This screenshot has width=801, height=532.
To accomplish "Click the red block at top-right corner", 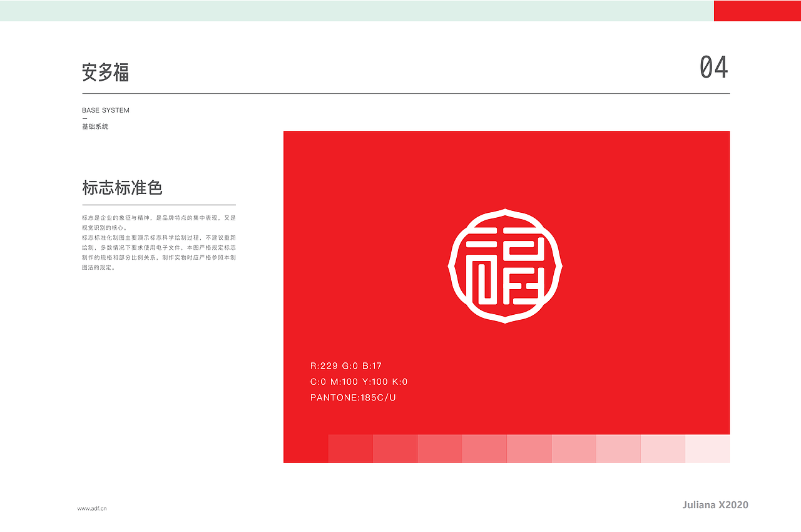I will click(x=757, y=11).
